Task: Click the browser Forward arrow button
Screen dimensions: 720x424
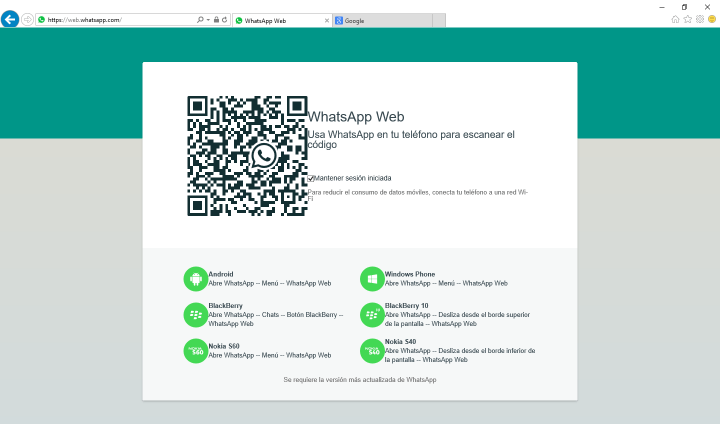Action: tap(28, 20)
